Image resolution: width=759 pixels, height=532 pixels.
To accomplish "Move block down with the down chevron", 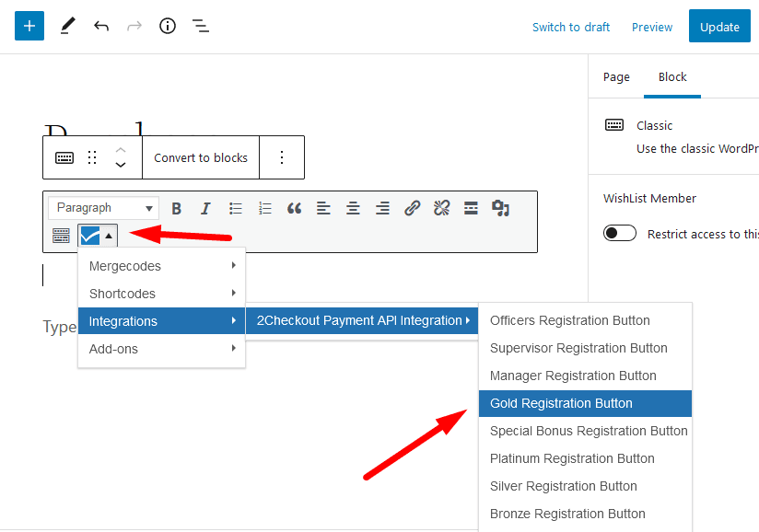I will point(121,165).
